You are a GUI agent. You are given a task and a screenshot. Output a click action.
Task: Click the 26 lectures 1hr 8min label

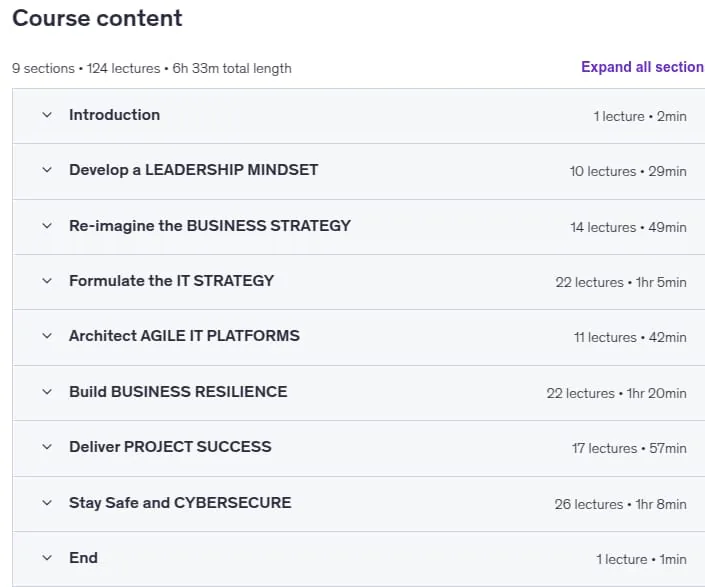(x=620, y=504)
